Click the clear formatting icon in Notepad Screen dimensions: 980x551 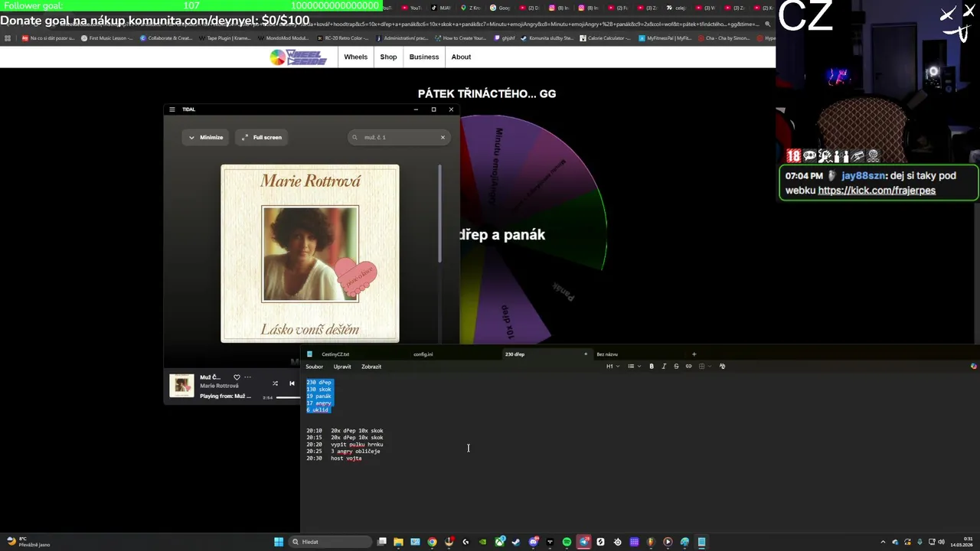tap(722, 367)
